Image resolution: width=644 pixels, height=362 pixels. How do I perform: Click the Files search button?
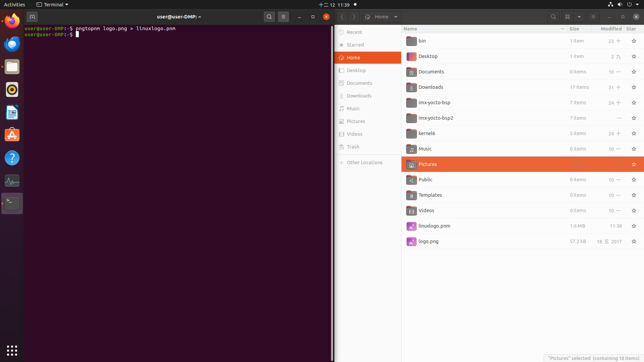[x=553, y=17]
